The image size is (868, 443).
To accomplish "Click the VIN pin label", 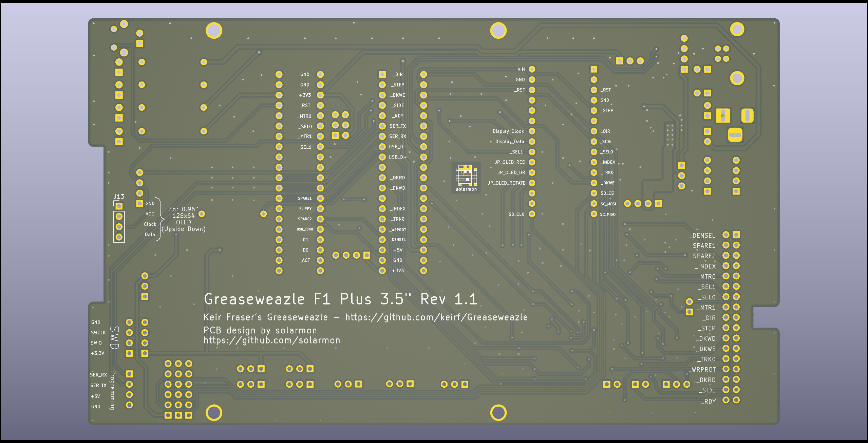I will (x=521, y=69).
